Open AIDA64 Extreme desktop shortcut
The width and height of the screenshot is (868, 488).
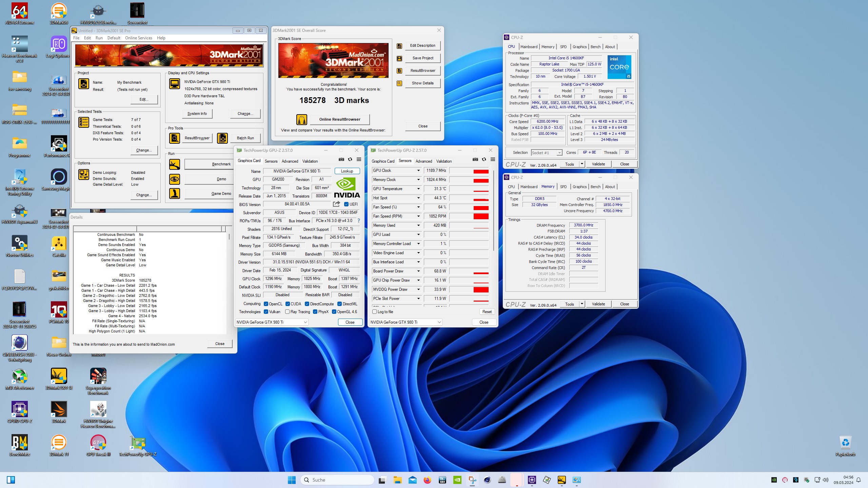[19, 14]
